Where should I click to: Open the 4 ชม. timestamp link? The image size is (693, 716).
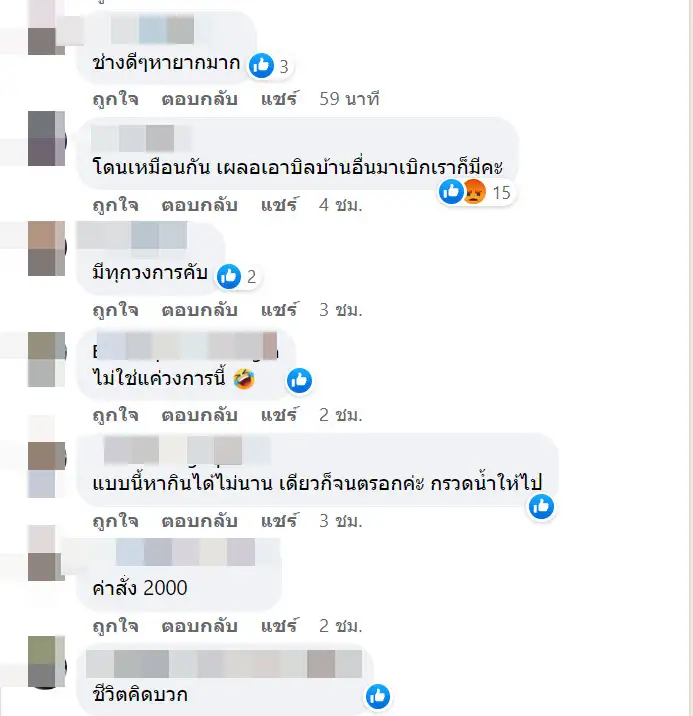(341, 205)
